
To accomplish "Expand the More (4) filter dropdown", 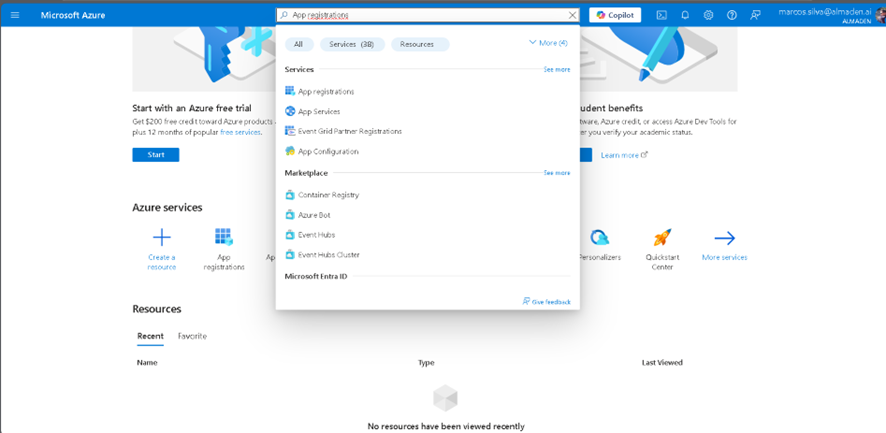I will pyautogui.click(x=547, y=43).
